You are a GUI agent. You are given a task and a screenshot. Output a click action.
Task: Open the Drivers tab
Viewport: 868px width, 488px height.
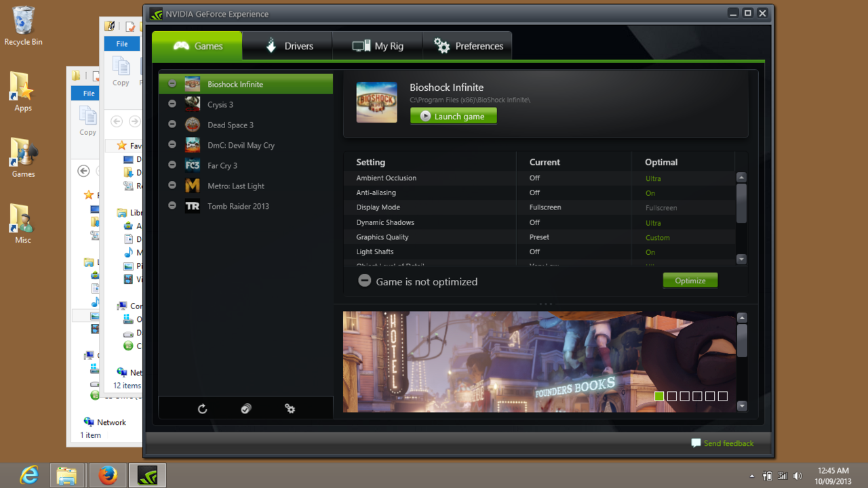tap(288, 46)
